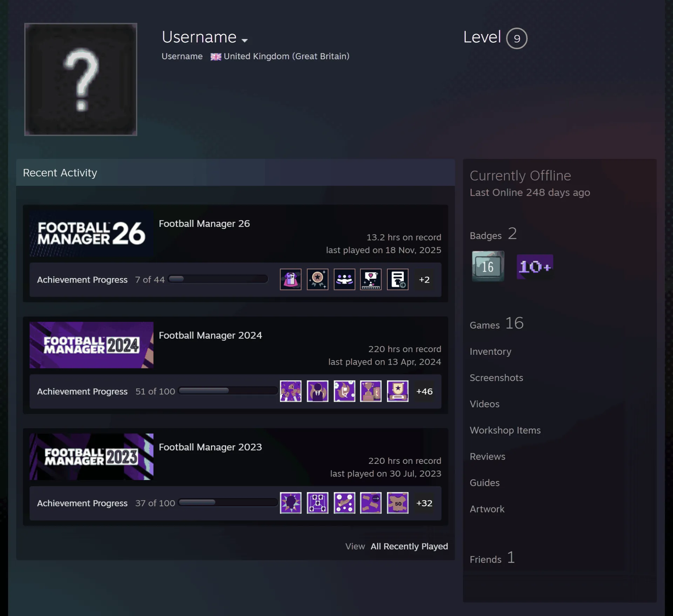Open the Friends list link
The height and width of the screenshot is (616, 673).
click(492, 557)
